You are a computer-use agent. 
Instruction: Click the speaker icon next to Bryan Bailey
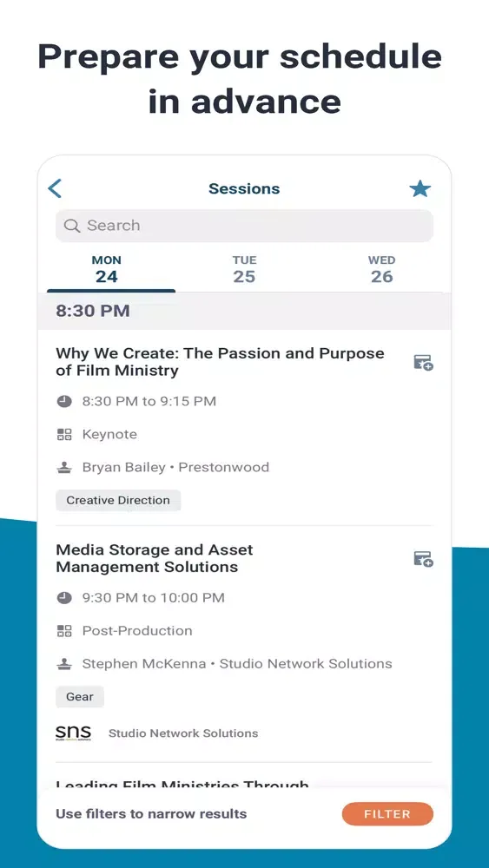click(x=65, y=468)
